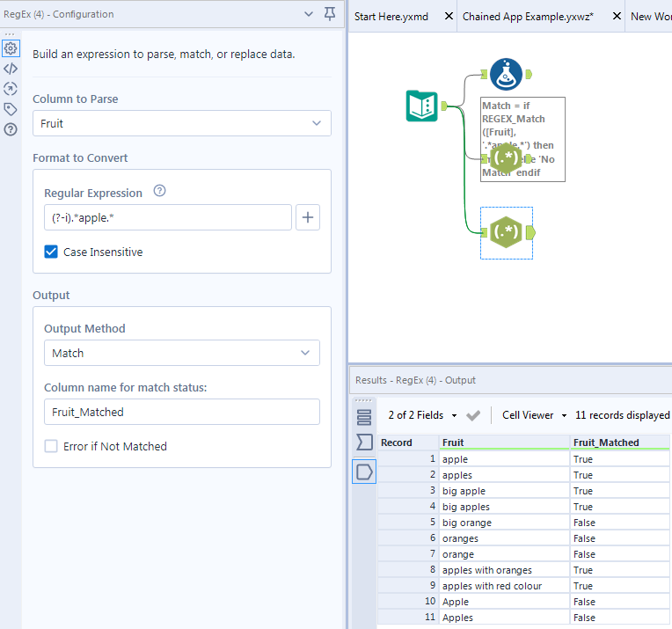Enable Error if Not Matched checkbox
This screenshot has height=629, width=672.
(52, 446)
